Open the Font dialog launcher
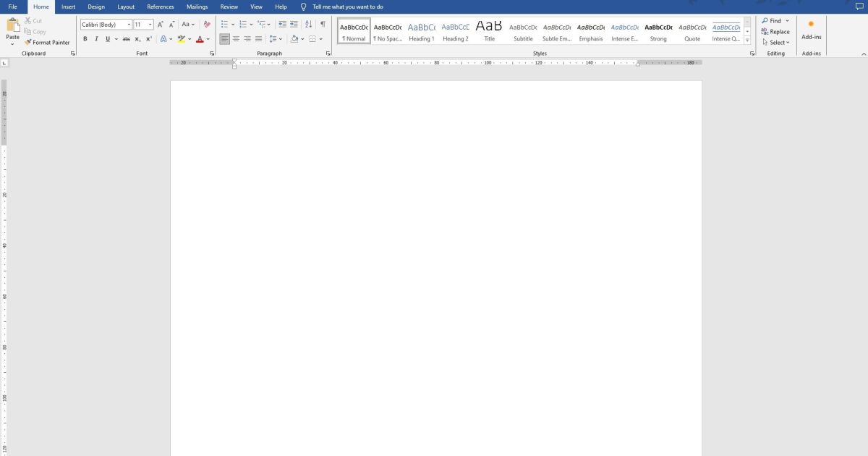 click(x=212, y=54)
